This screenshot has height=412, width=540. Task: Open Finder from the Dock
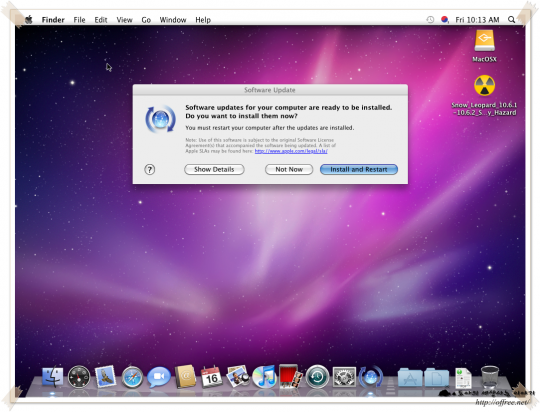(x=52, y=377)
